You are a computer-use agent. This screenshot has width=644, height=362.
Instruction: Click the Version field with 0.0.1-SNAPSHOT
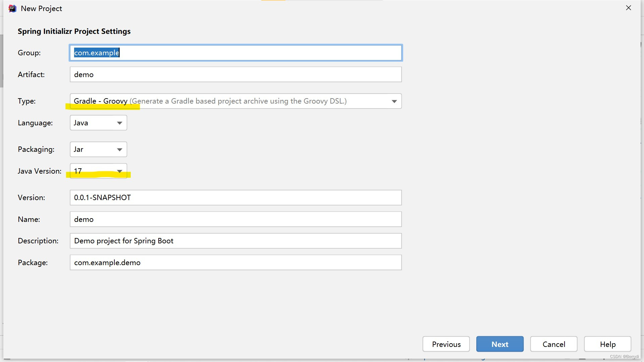235,197
